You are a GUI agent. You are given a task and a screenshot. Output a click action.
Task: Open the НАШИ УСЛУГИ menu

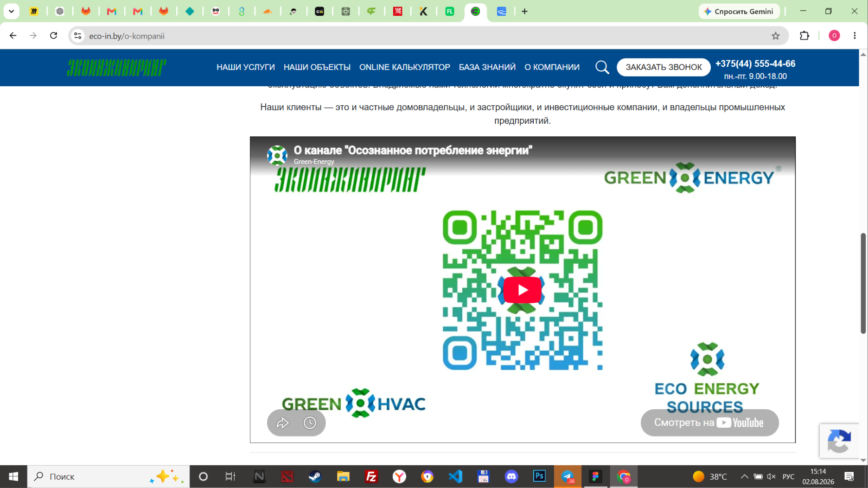click(x=246, y=67)
